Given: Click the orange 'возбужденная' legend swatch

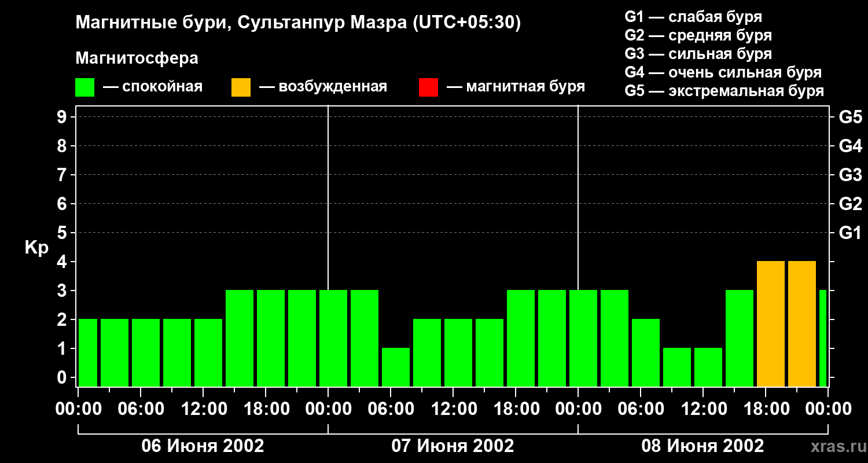Looking at the screenshot, I should [241, 87].
